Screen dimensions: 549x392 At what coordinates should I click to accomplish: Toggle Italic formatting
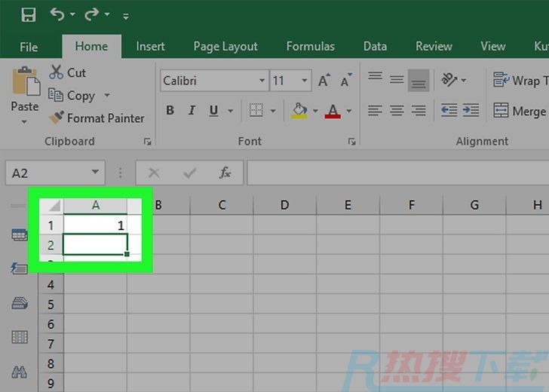tap(192, 111)
